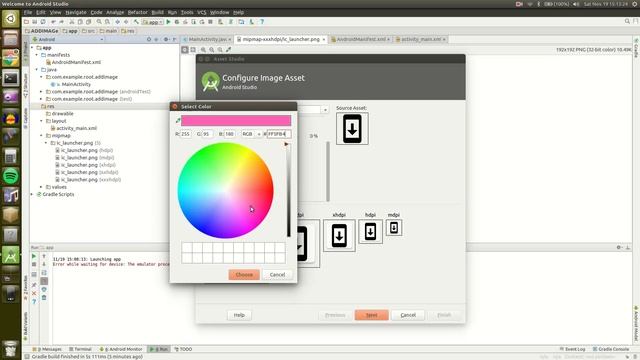Click the green Run app toolbar icon
This screenshot has height=360, width=640.
(x=168, y=22)
